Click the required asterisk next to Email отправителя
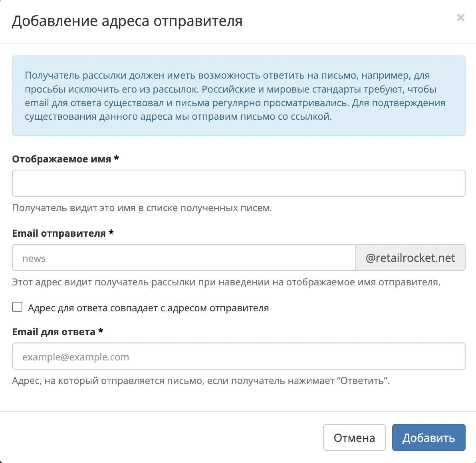476x463 pixels. click(111, 232)
